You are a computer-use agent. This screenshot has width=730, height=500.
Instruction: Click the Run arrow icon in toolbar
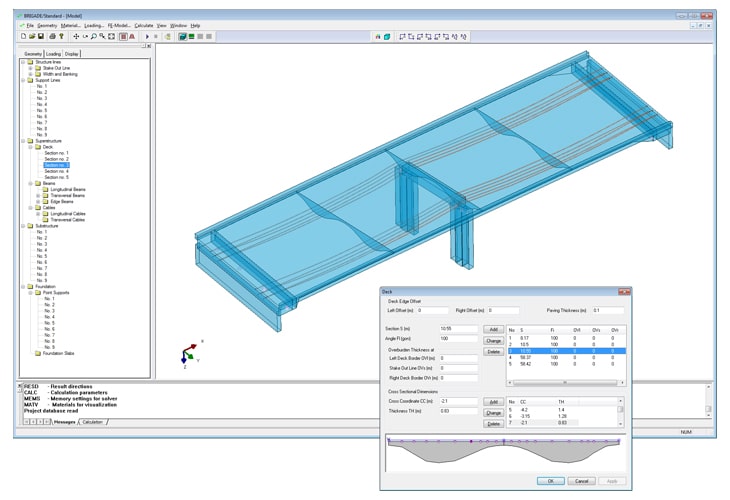pyautogui.click(x=147, y=37)
